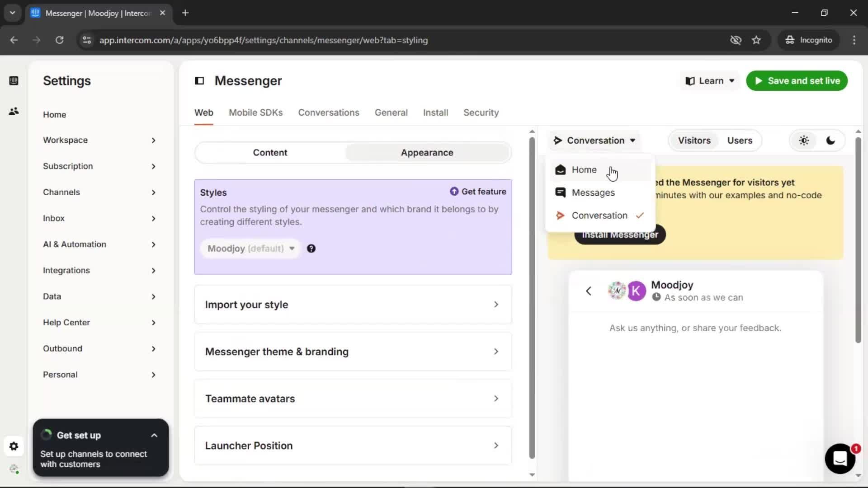Open the General tab

(391, 113)
